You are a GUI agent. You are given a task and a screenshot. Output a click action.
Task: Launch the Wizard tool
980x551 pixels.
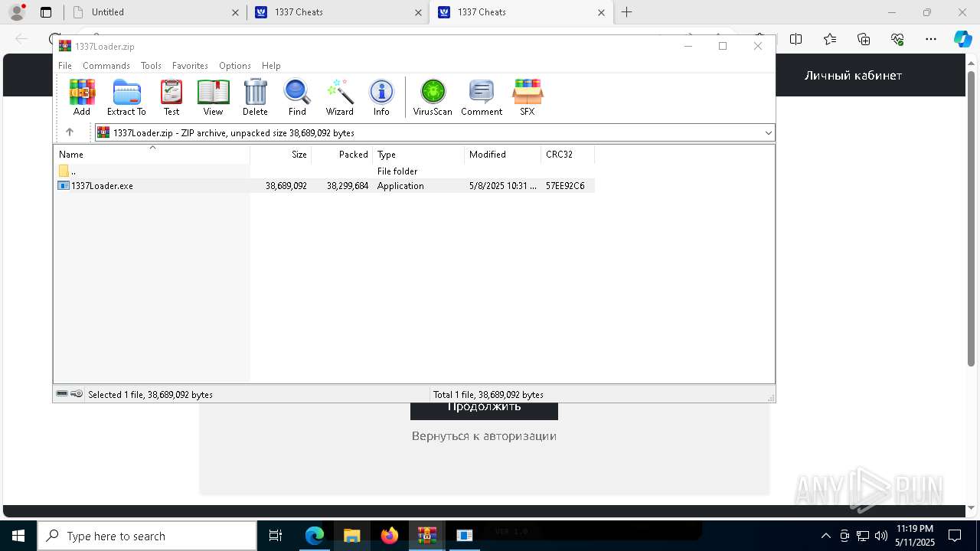pyautogui.click(x=339, y=97)
